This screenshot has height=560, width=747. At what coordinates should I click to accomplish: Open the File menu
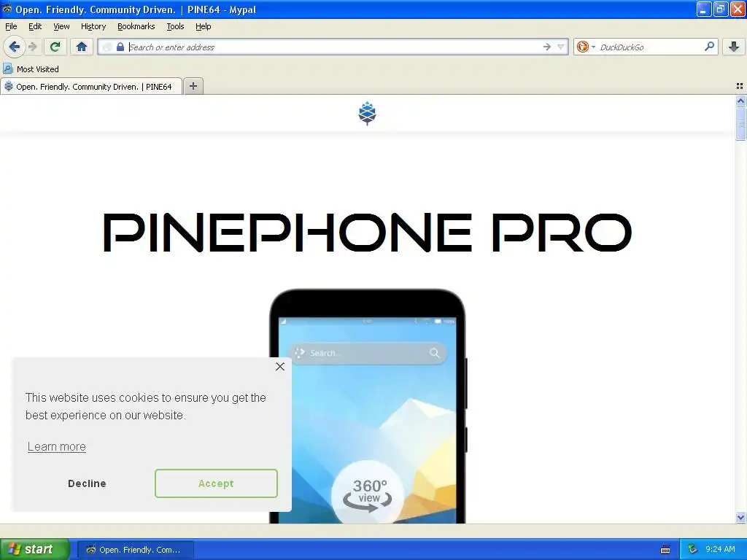click(x=11, y=26)
